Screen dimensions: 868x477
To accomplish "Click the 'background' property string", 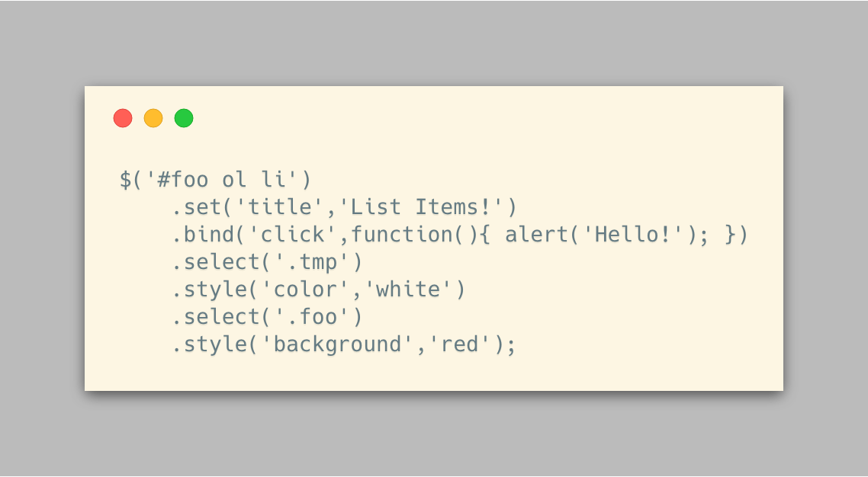I will (338, 344).
